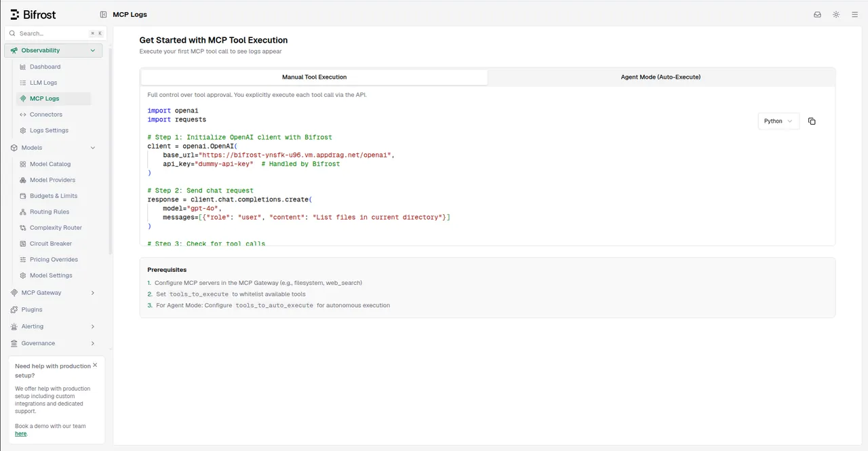The width and height of the screenshot is (868, 451).
Task: Switch theme with the sun icon
Action: point(836,14)
